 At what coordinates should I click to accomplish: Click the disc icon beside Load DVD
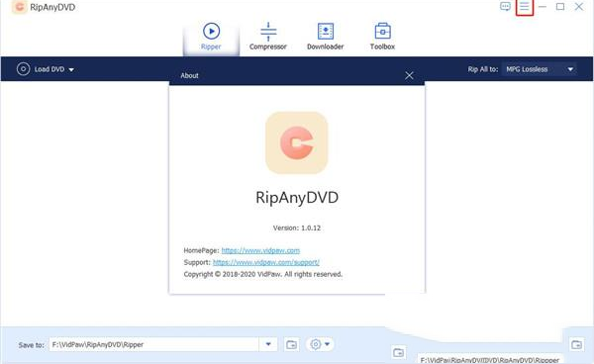point(23,69)
